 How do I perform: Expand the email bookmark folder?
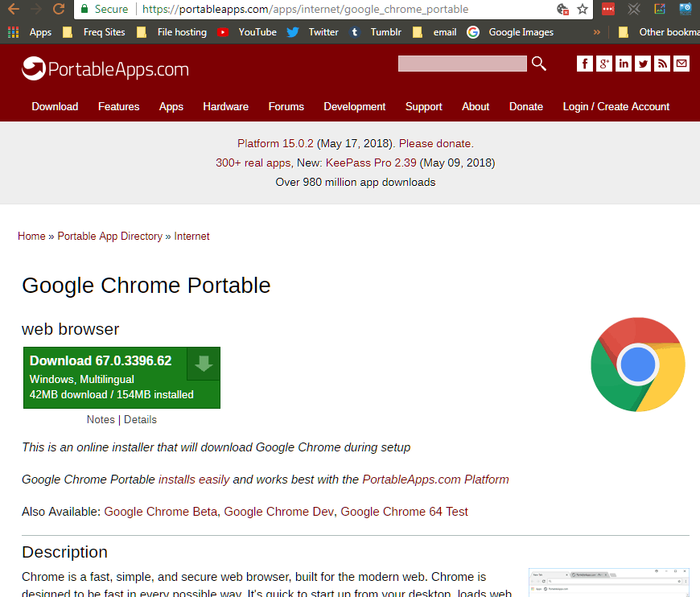coord(434,32)
